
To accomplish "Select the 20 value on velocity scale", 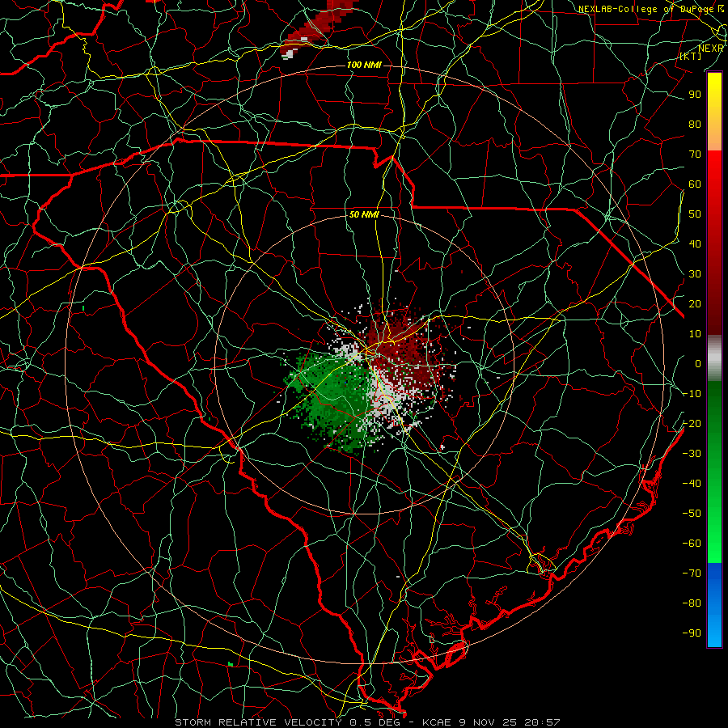I will [x=695, y=303].
